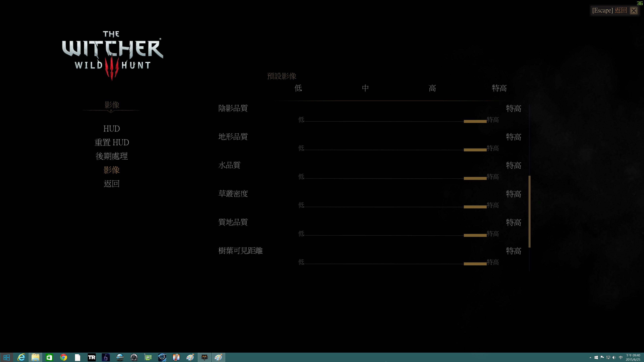The height and width of the screenshot is (362, 644).
Task: Open the network connection tray icon
Action: (608, 357)
